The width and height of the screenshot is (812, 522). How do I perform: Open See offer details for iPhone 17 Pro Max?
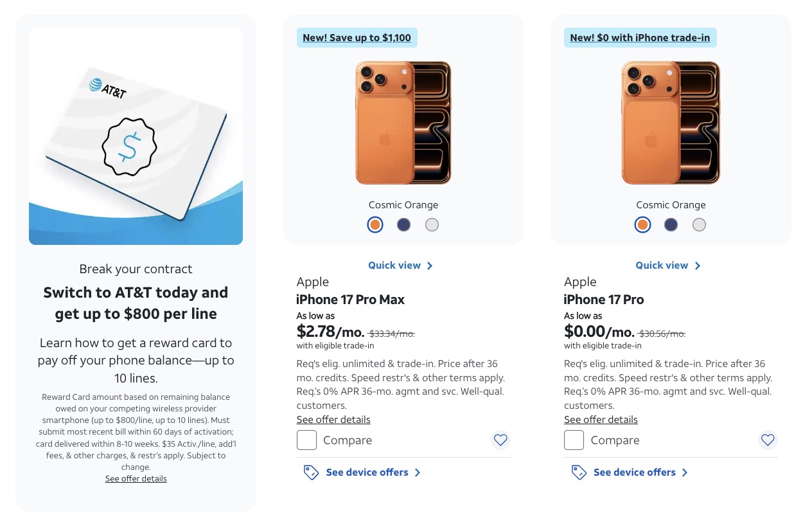[333, 420]
